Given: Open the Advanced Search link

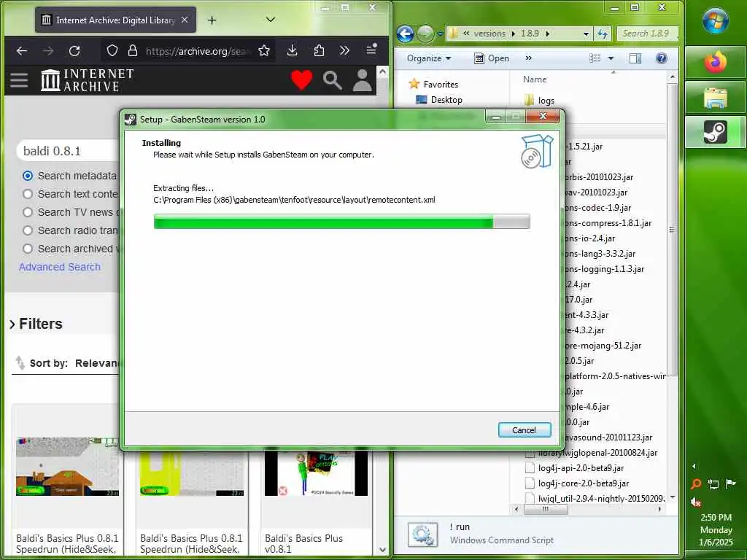Looking at the screenshot, I should pos(60,267).
